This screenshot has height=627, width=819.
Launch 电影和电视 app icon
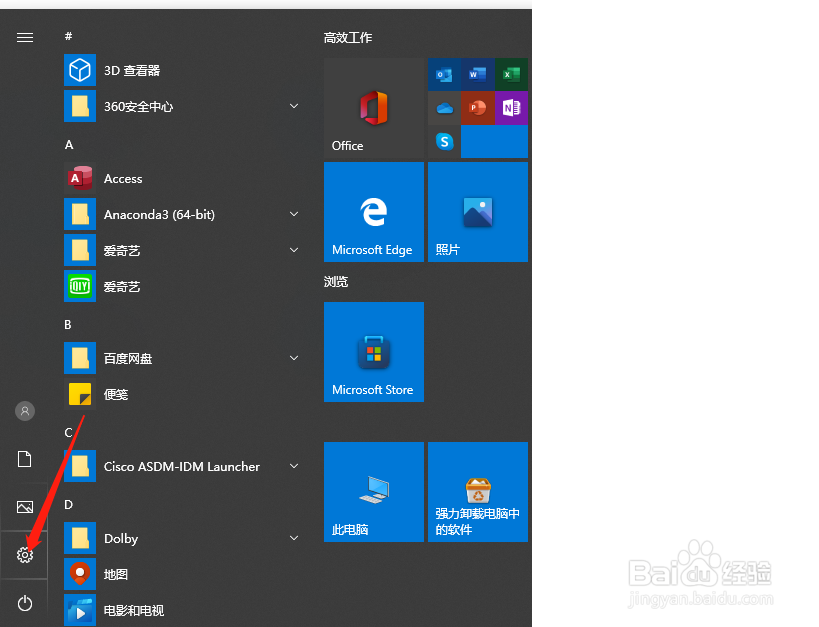pyautogui.click(x=80, y=610)
